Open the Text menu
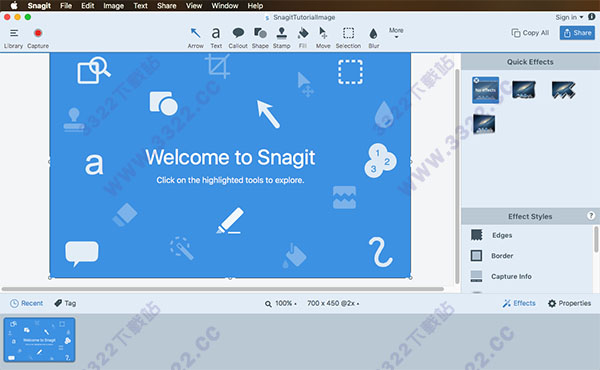 140,6
